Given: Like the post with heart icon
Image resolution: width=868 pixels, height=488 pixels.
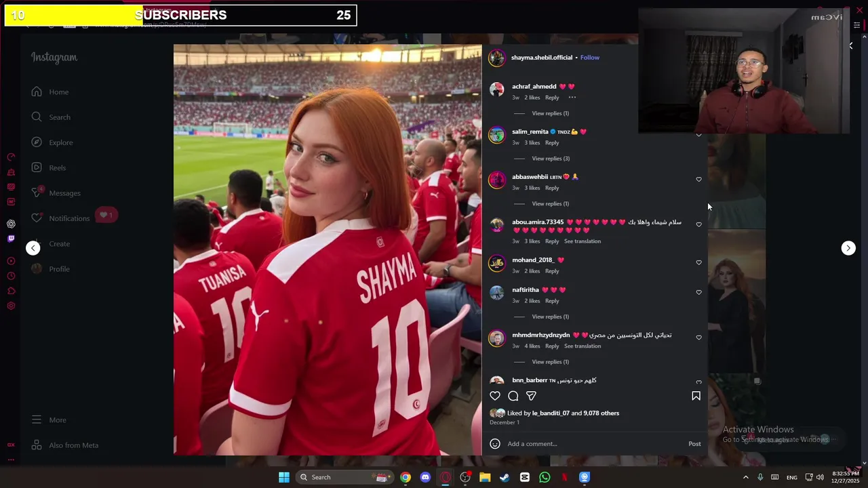Looking at the screenshot, I should [495, 396].
